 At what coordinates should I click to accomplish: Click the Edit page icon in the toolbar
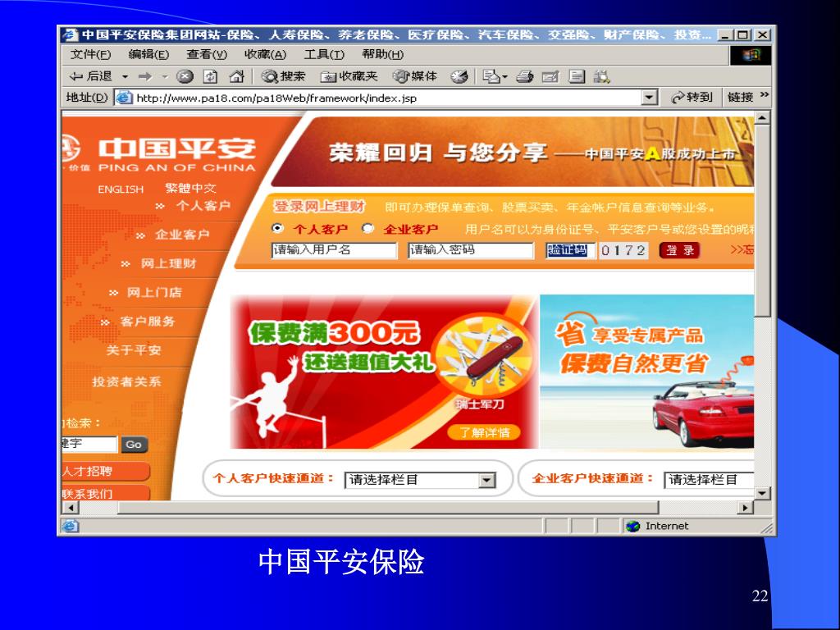pyautogui.click(x=550, y=76)
